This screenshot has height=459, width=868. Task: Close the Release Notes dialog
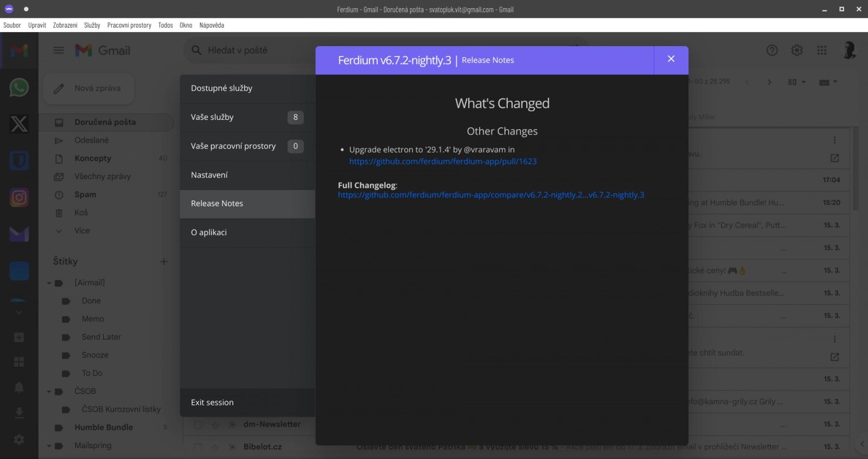point(671,59)
